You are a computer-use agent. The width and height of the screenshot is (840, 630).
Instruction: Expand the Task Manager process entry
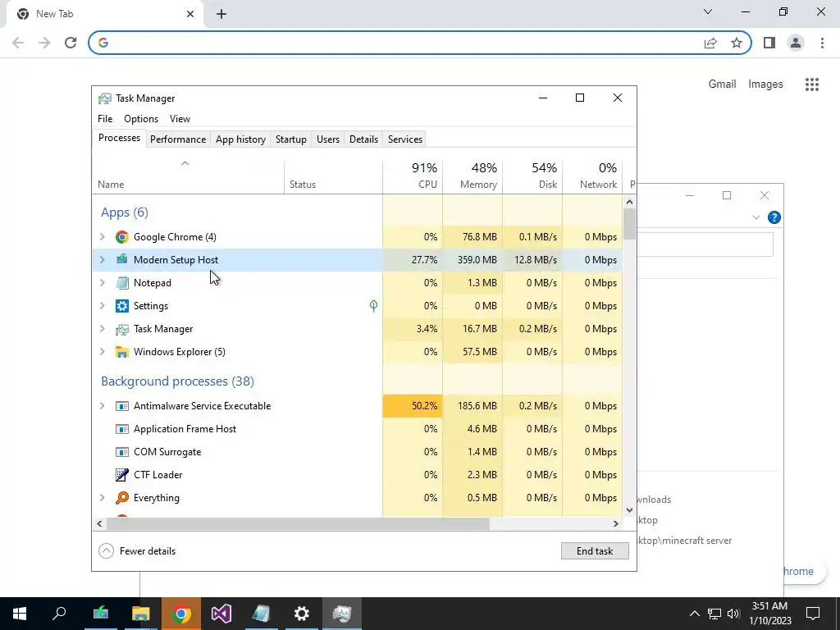[x=103, y=329]
